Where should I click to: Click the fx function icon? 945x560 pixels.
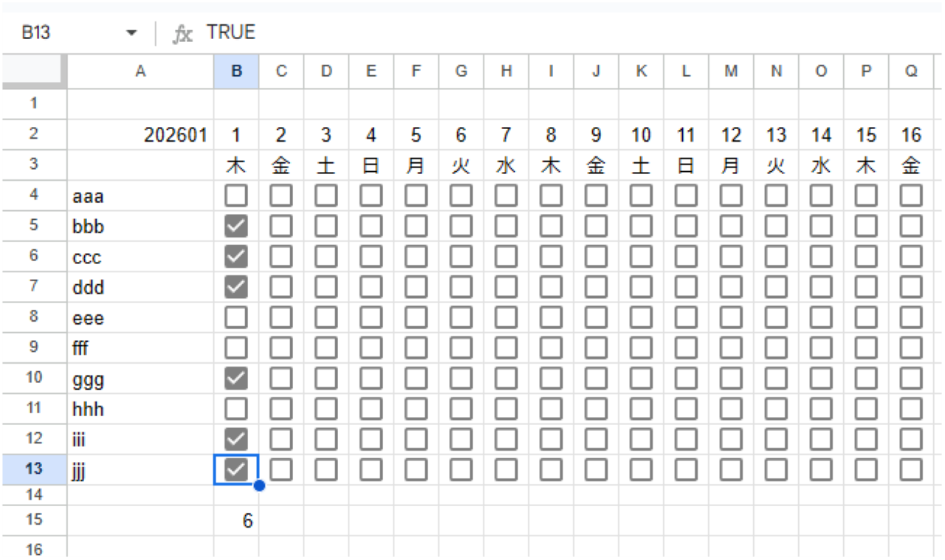pyautogui.click(x=182, y=33)
